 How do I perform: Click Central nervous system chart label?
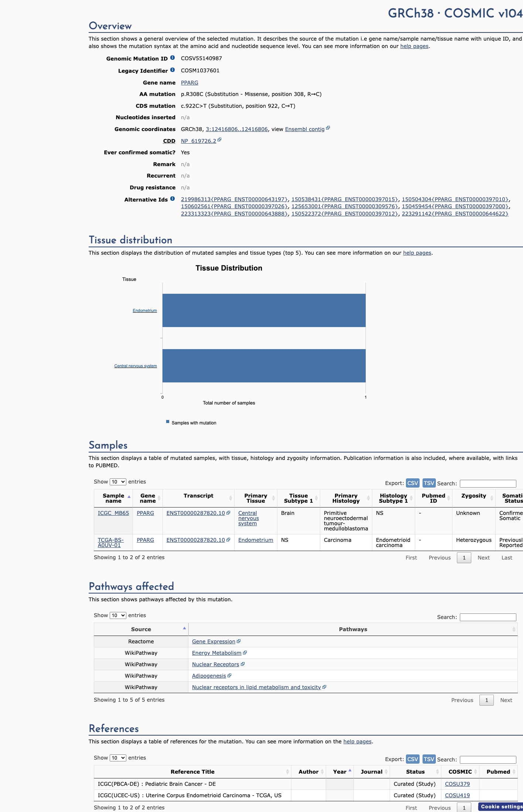tap(136, 366)
